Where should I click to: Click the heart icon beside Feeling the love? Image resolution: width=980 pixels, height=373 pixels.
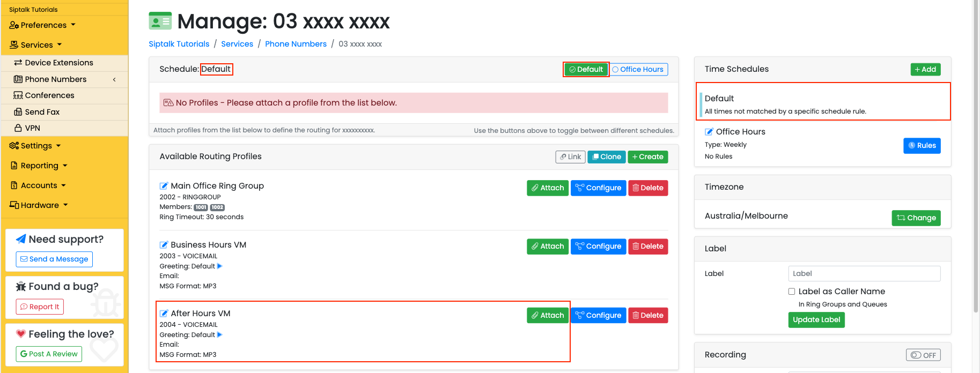point(21,333)
